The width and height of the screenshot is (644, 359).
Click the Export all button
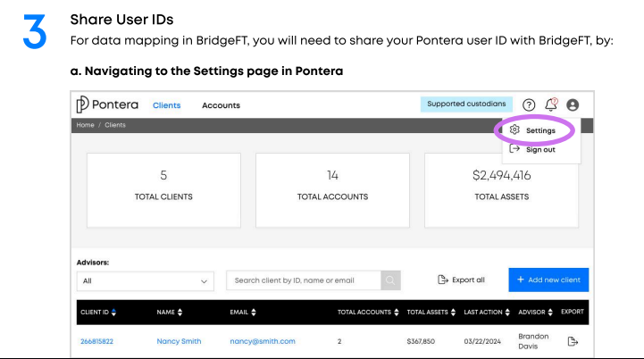click(461, 280)
